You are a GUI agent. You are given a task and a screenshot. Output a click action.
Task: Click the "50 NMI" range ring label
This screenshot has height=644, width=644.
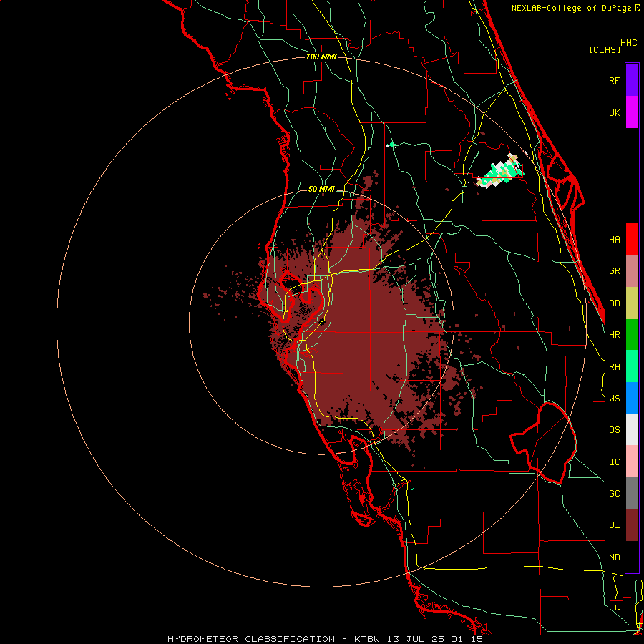pyautogui.click(x=321, y=189)
